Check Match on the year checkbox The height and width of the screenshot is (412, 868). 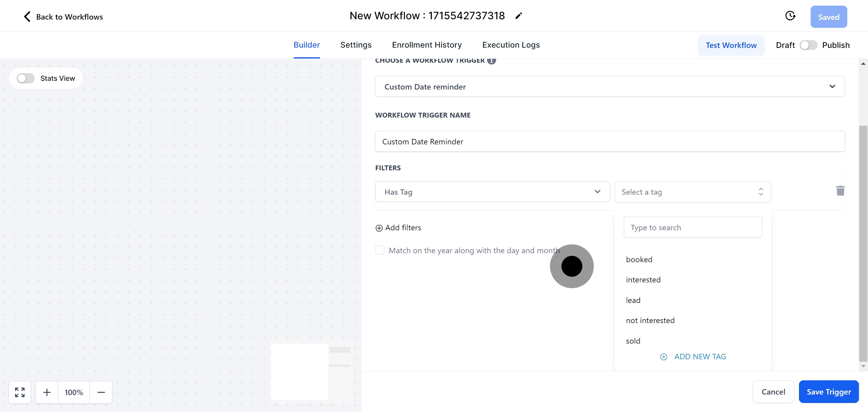380,250
